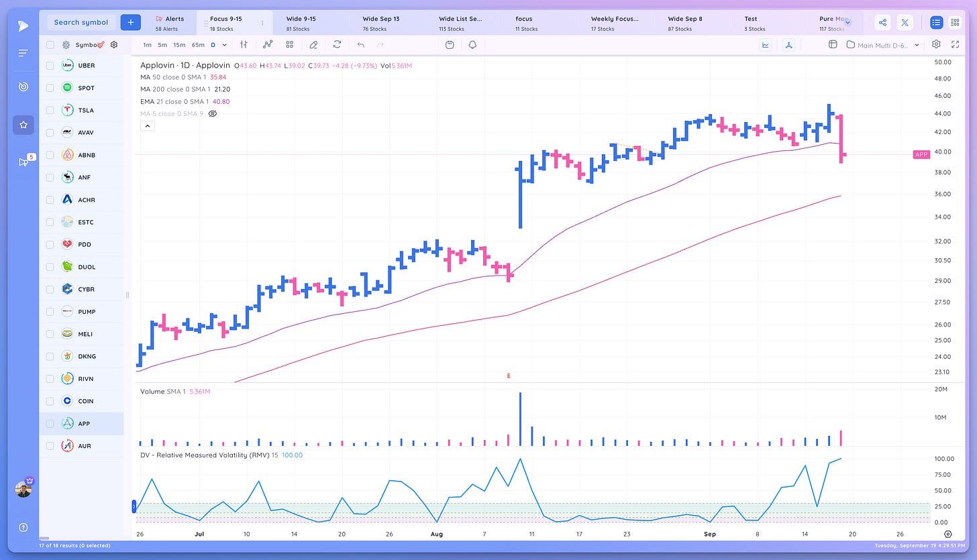This screenshot has height=560, width=977.
Task: Select the 5m timeframe
Action: (162, 45)
